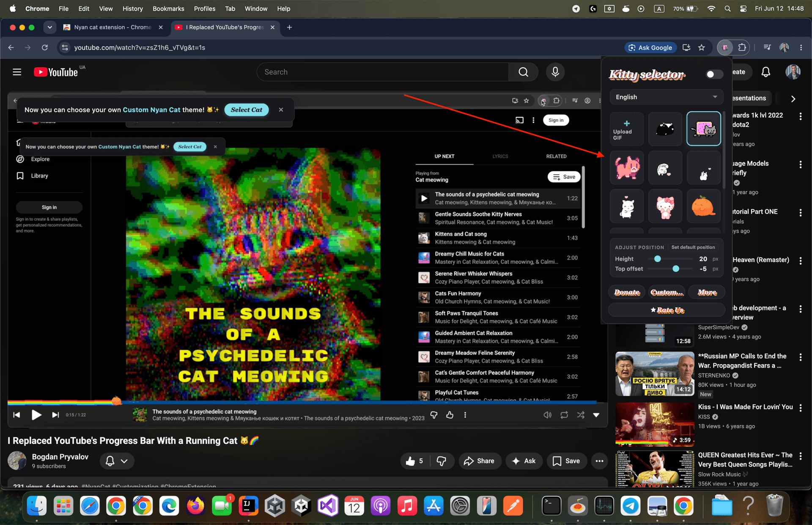The height and width of the screenshot is (525, 812).
Task: Reload the page
Action: point(45,47)
